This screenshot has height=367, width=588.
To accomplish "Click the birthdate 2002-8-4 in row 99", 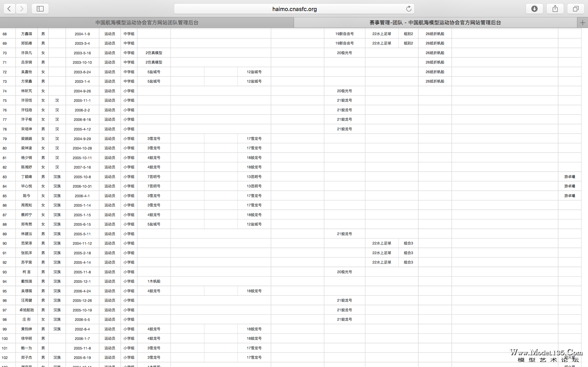I will click(x=82, y=329).
